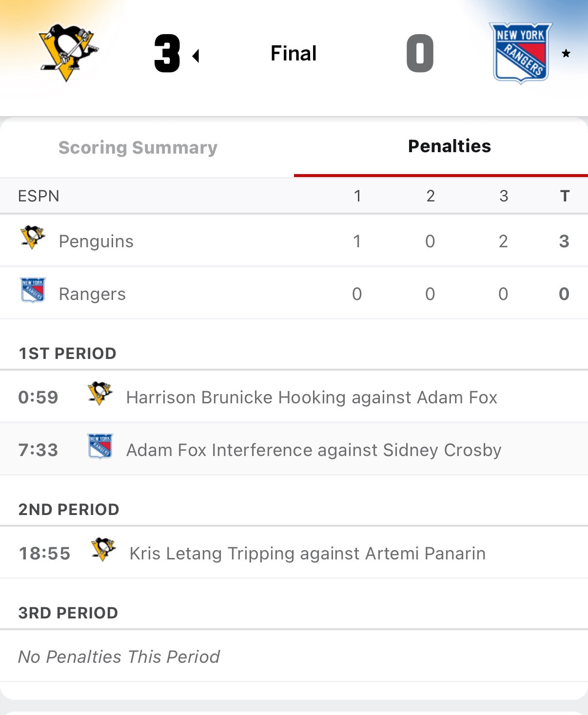Image resolution: width=588 pixels, height=715 pixels.
Task: Tap Rangers icon beside 7:33 interference penalty
Action: click(x=100, y=446)
